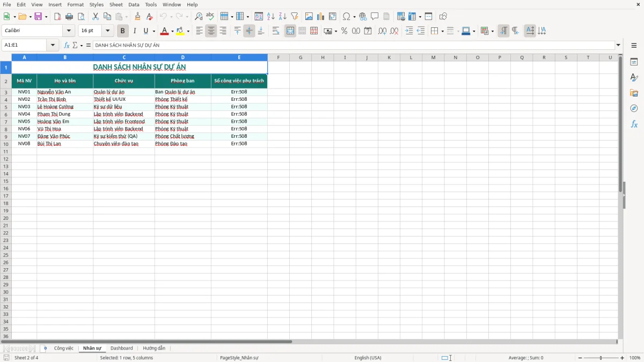Toggle italic formatting
The width and height of the screenshot is (644, 362).
click(x=134, y=31)
